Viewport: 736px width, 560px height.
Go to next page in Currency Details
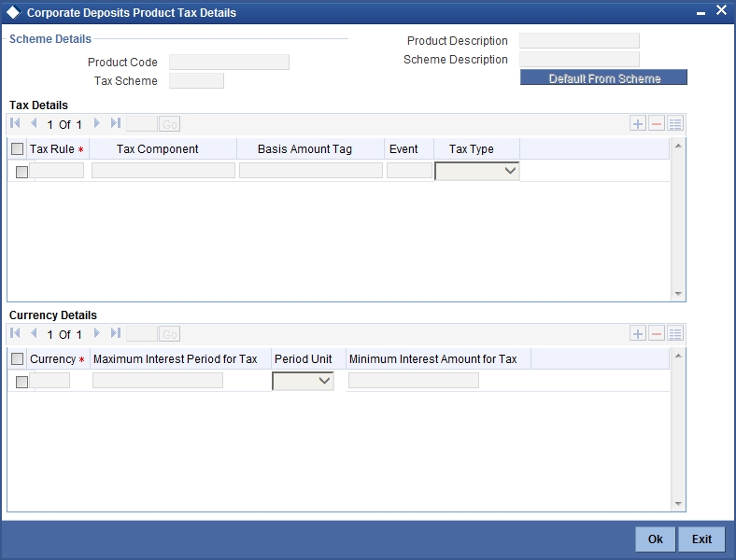97,333
